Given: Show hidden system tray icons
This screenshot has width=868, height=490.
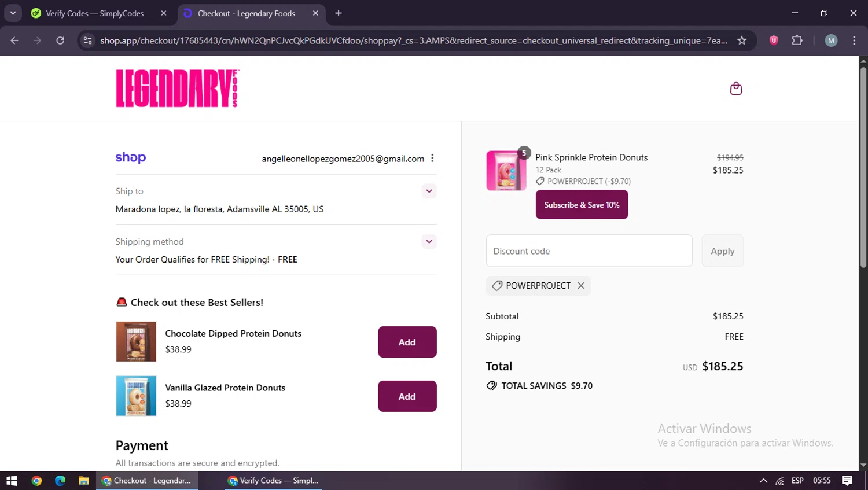Looking at the screenshot, I should click(x=763, y=481).
